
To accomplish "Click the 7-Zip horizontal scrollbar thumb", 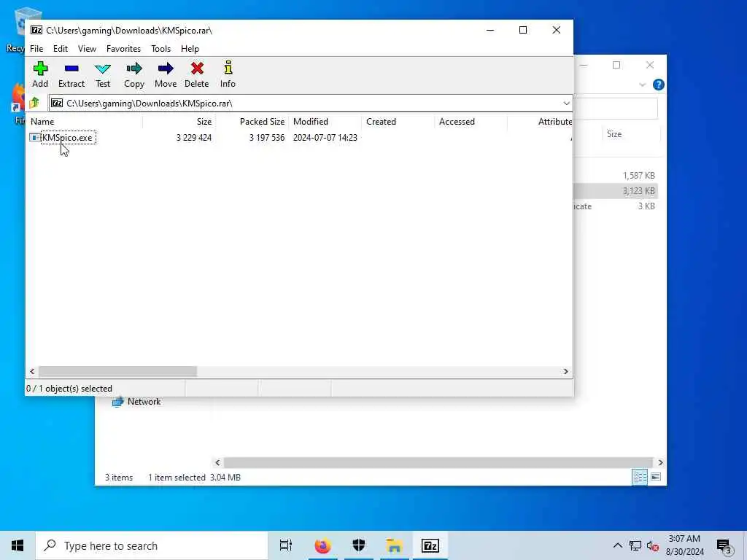I will click(x=117, y=371).
